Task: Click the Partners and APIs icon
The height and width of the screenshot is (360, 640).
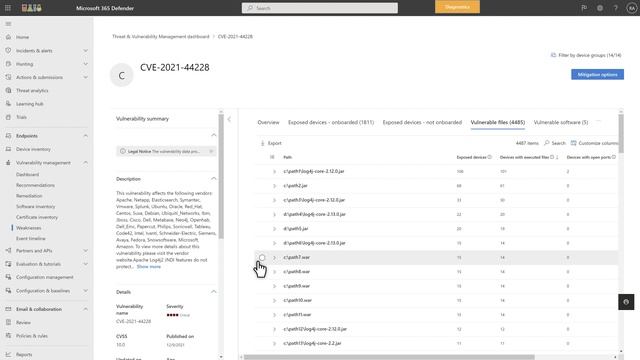Action: (8, 251)
